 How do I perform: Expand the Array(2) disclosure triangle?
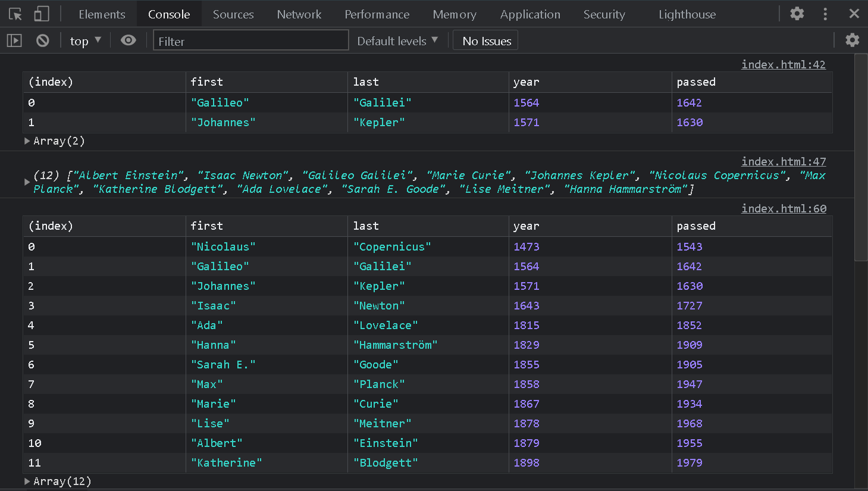(x=27, y=141)
